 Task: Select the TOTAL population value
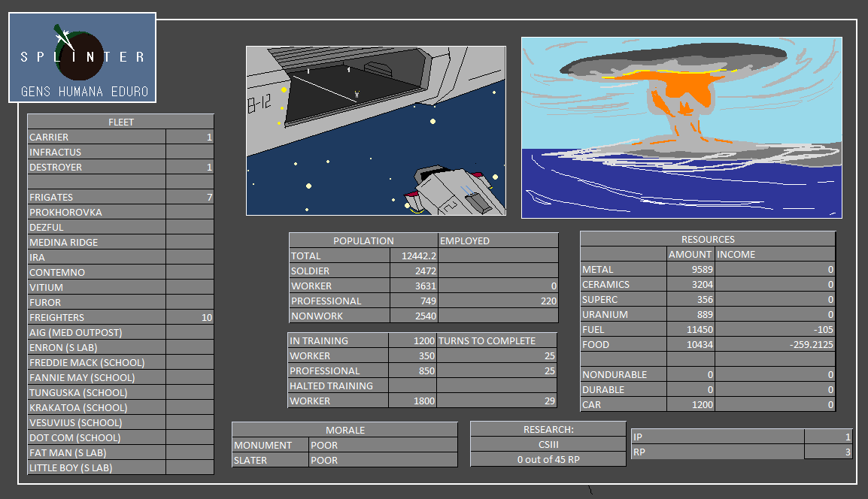[x=414, y=256]
